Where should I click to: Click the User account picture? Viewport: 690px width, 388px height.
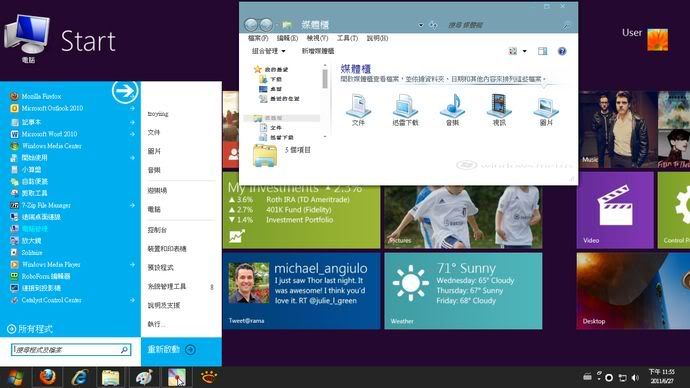657,40
